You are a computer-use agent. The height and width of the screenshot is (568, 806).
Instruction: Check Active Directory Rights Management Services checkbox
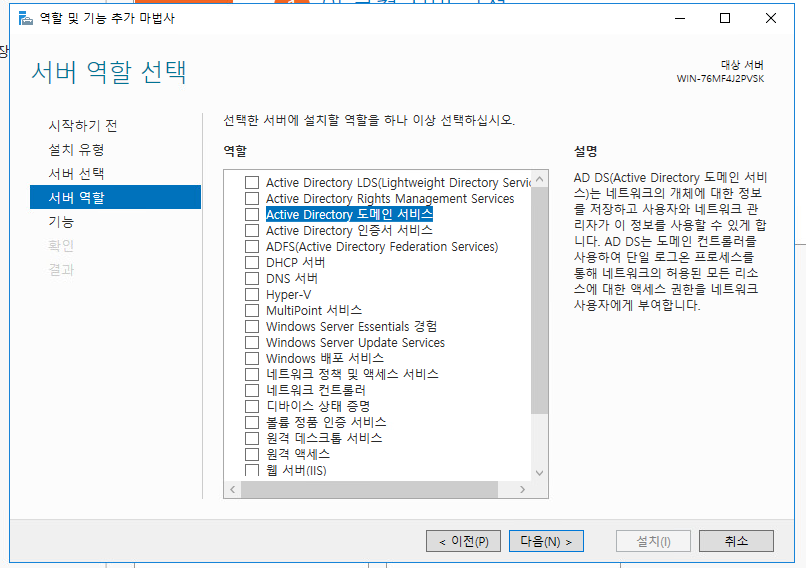pyautogui.click(x=252, y=198)
